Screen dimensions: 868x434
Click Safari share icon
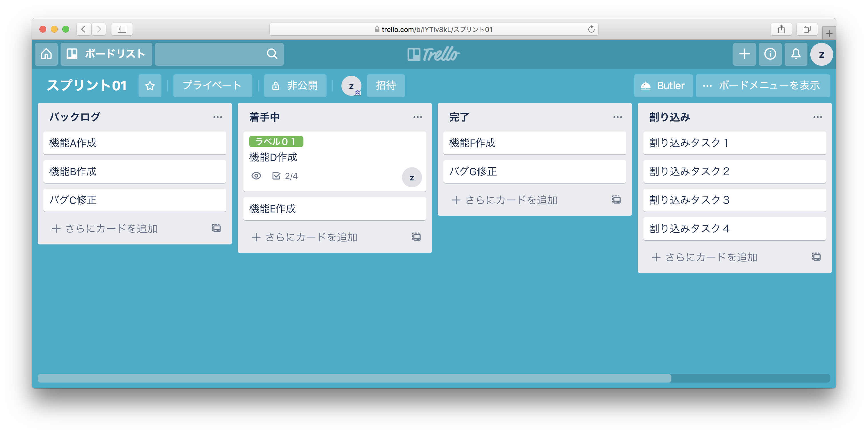[x=781, y=29]
